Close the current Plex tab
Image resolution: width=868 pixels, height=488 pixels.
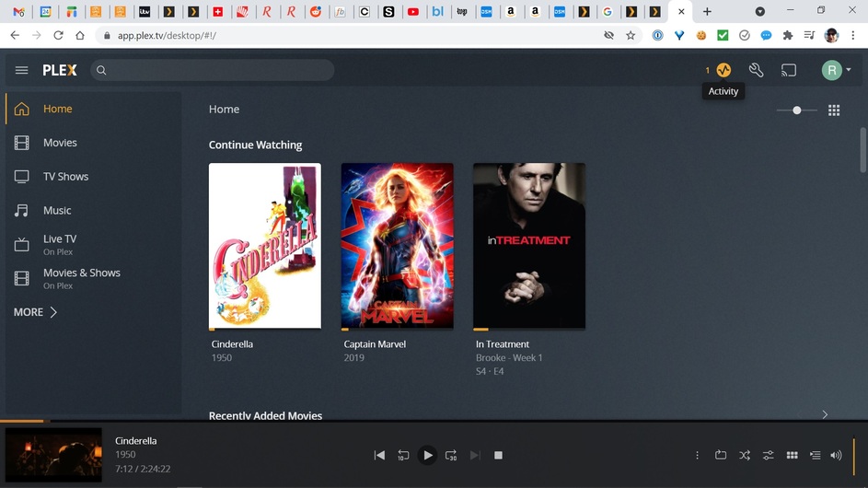(681, 12)
